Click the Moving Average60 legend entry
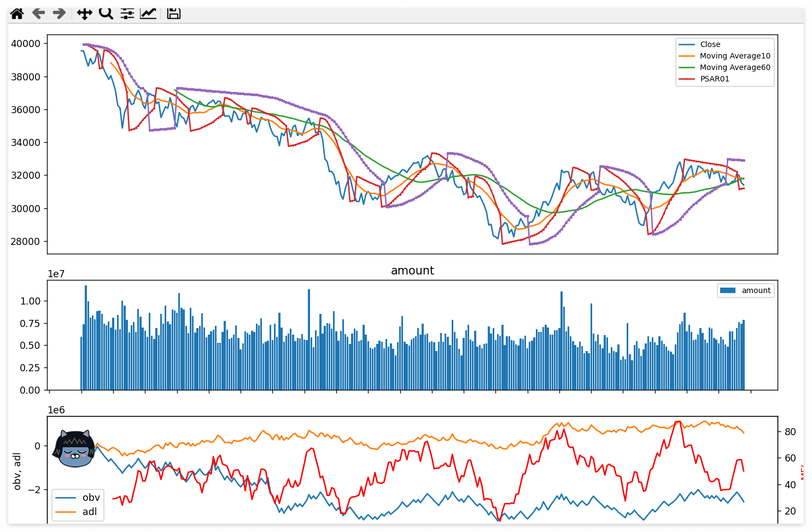812x532 pixels. pyautogui.click(x=735, y=67)
